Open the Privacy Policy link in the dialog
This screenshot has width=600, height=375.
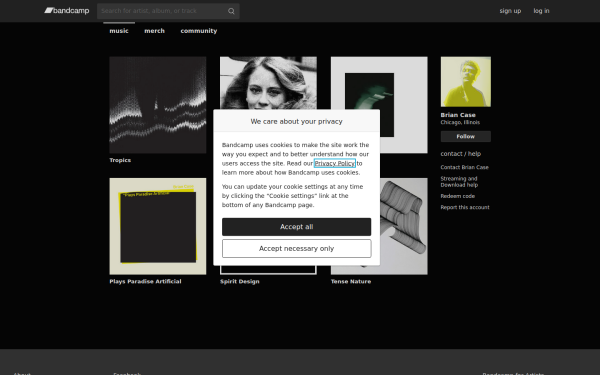[x=335, y=163]
